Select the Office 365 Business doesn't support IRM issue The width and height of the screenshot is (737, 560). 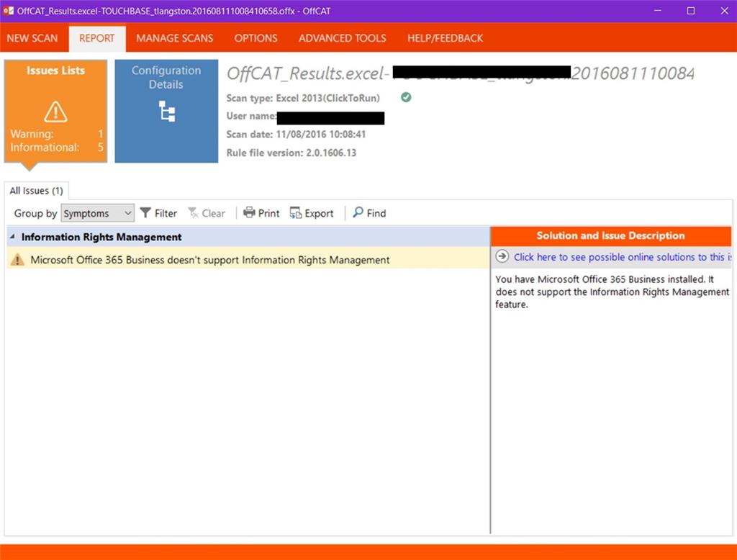tap(248, 260)
